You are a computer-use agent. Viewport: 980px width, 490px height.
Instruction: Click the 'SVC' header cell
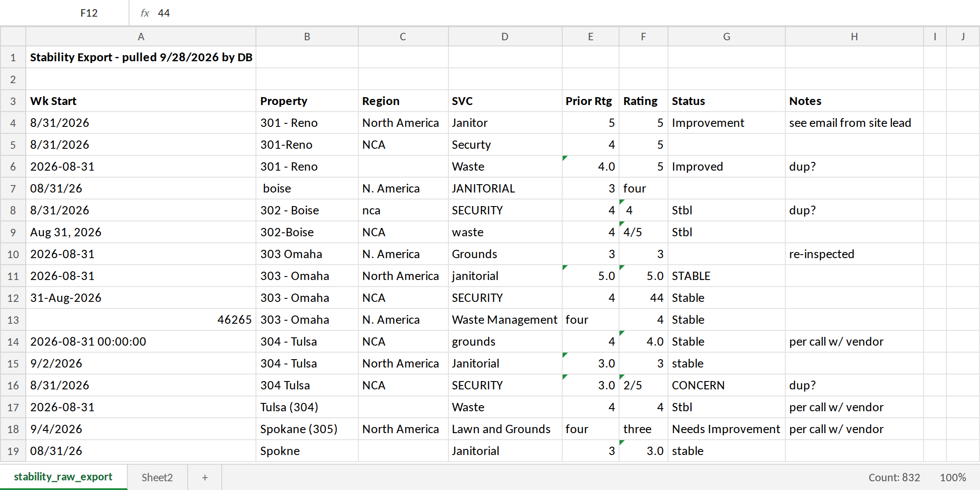pyautogui.click(x=505, y=101)
